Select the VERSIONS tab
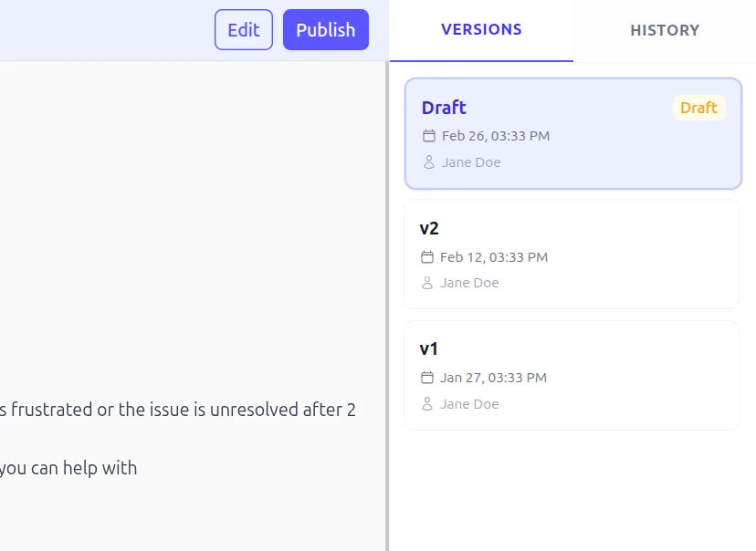This screenshot has width=756, height=551. 481,30
